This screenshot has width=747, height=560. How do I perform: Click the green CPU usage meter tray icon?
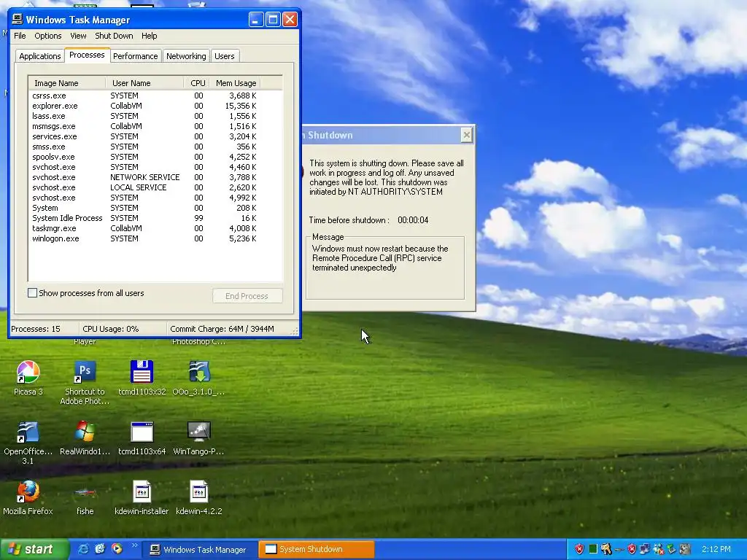(593, 549)
